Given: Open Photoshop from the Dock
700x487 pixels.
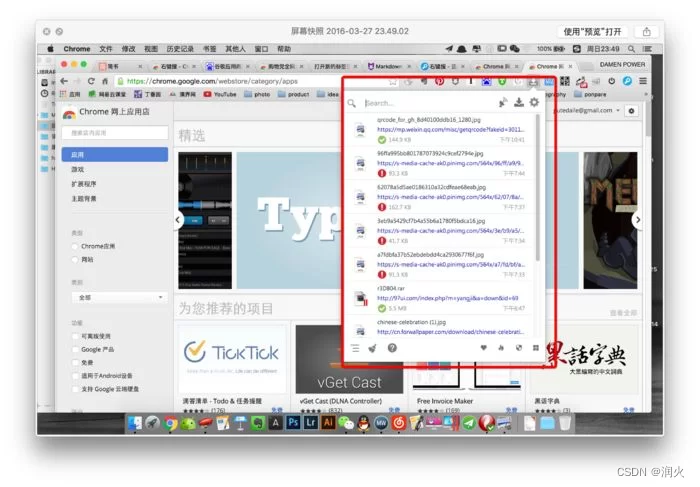Looking at the screenshot, I should 291,423.
